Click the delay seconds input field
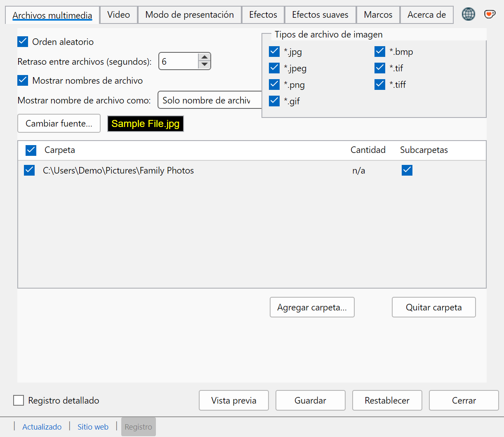This screenshot has height=437, width=504. click(179, 61)
